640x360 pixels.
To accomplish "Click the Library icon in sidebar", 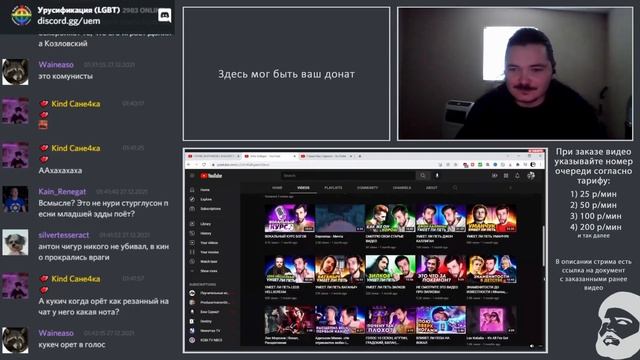I will pyautogui.click(x=192, y=224).
